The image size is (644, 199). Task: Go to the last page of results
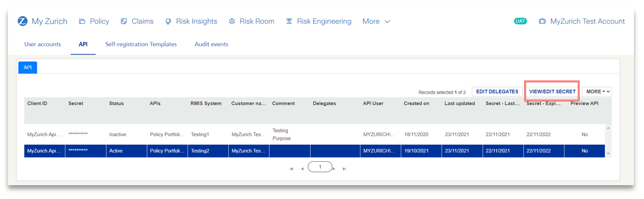click(345, 169)
